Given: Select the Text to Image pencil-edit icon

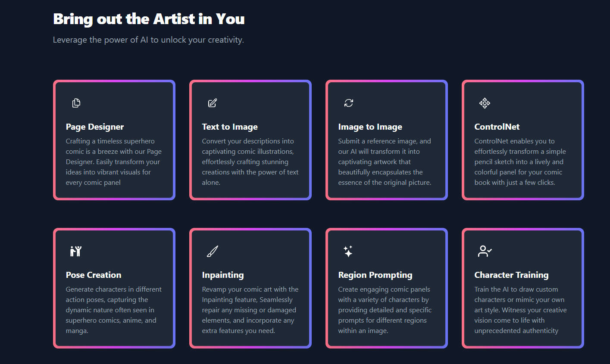Looking at the screenshot, I should 212,103.
